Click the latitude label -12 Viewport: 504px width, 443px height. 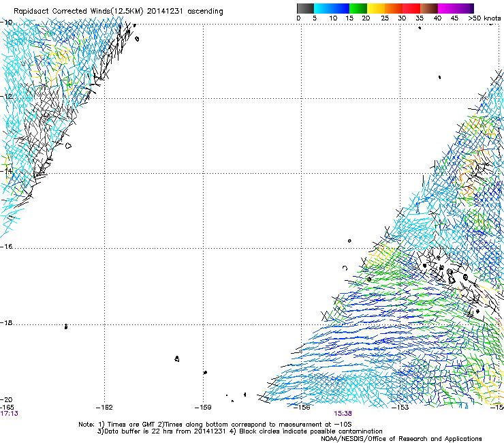click(x=6, y=97)
